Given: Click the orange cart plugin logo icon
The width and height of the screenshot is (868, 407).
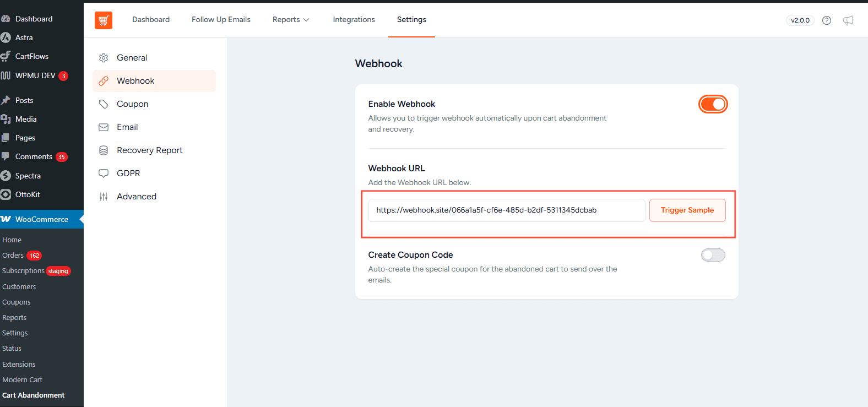Looking at the screenshot, I should (x=104, y=20).
